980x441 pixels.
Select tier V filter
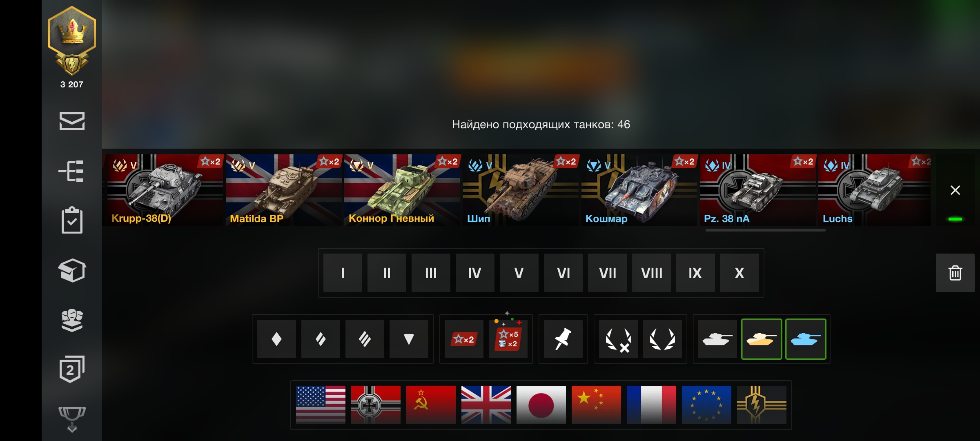pos(519,273)
